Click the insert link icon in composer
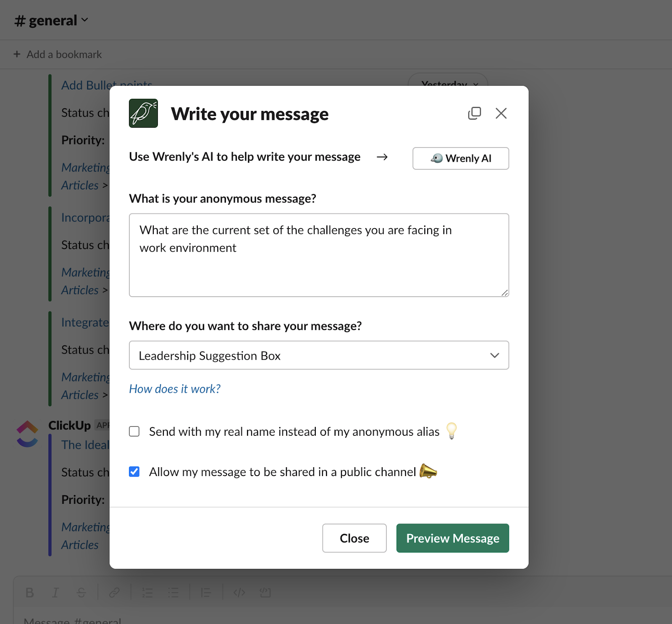The width and height of the screenshot is (672, 624). click(114, 593)
